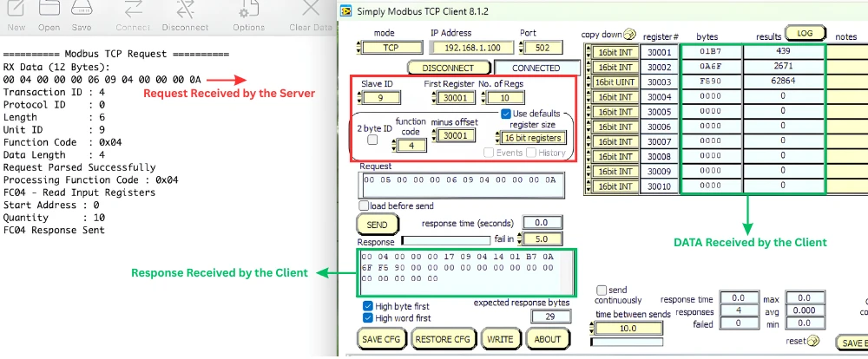The height and width of the screenshot is (359, 868).
Task: Click the bytes cell 0A6F
Action: (x=711, y=66)
